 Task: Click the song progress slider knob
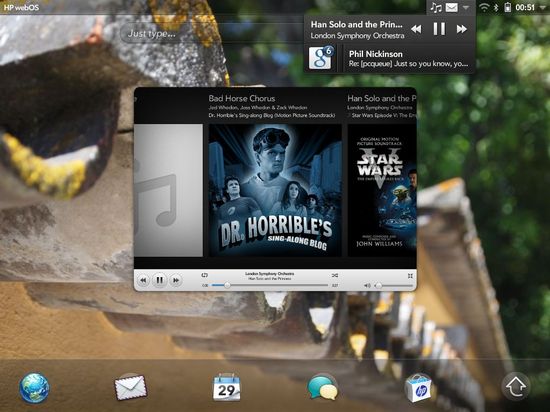point(227,285)
